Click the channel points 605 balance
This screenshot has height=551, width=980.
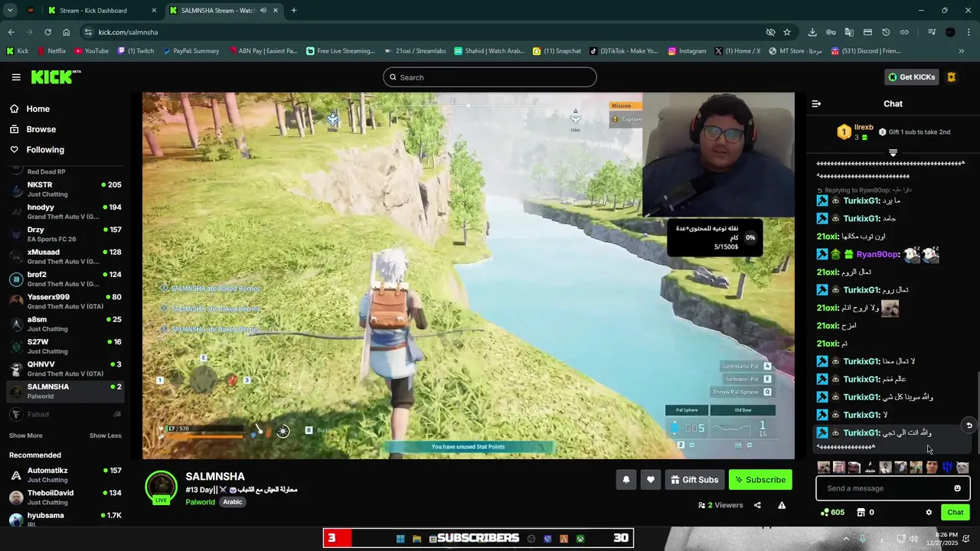pos(832,513)
